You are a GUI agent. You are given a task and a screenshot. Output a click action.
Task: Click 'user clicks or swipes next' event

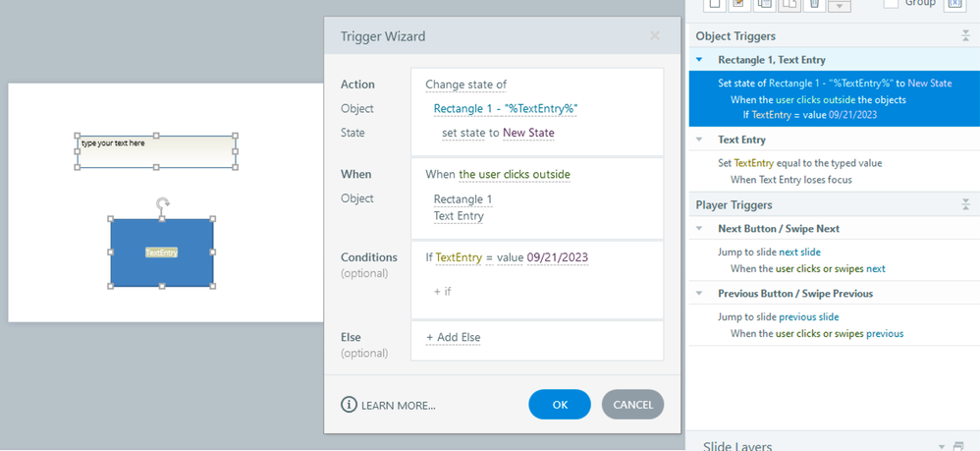[831, 268]
